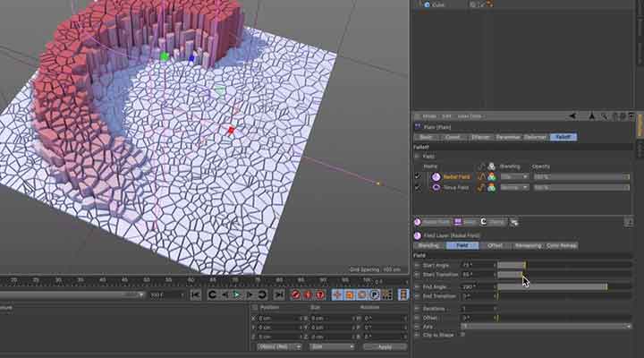Step forward one frame
Image resolution: width=644 pixels, height=358 pixels.
(x=250, y=294)
